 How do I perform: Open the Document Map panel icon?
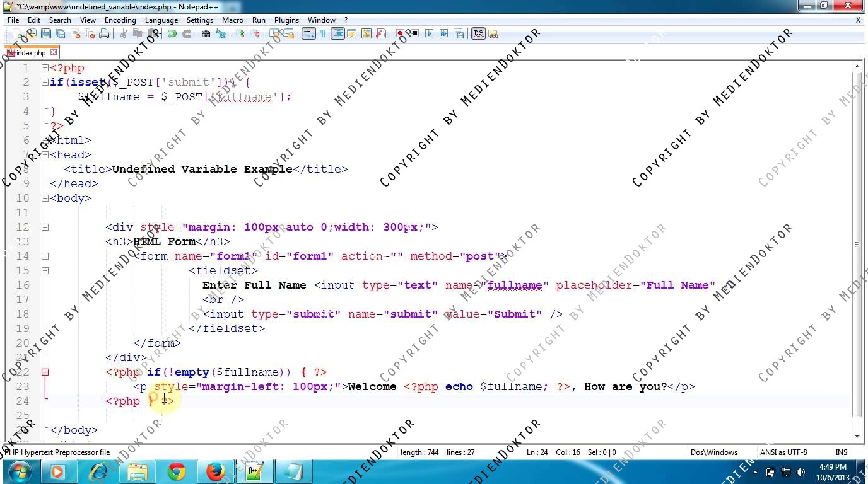point(366,33)
